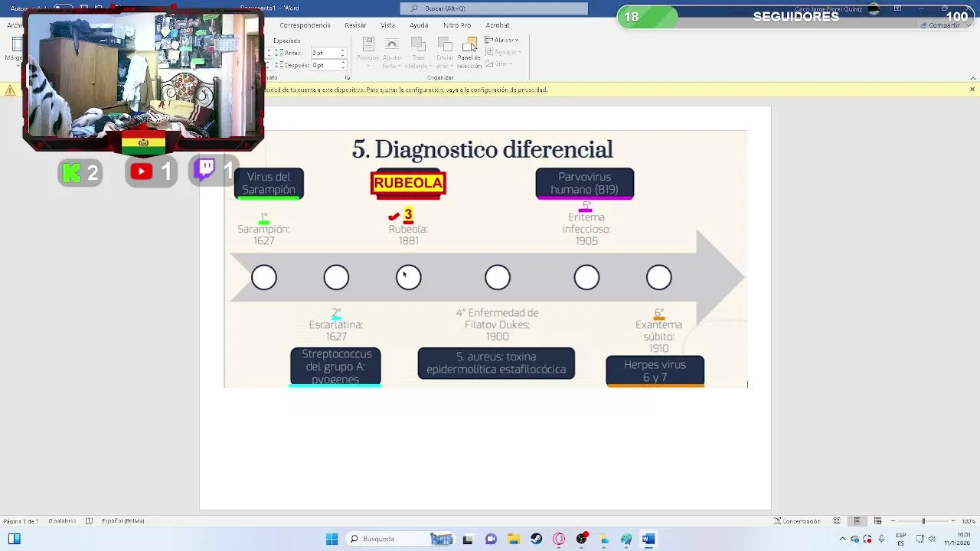This screenshot has height=551, width=980.
Task: Select the Acrobat tab
Action: [498, 25]
